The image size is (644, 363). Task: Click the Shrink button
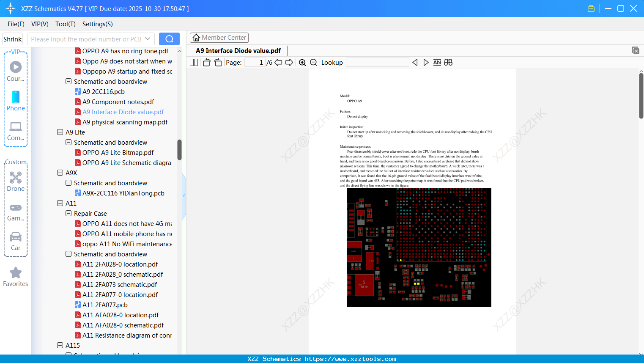(13, 39)
